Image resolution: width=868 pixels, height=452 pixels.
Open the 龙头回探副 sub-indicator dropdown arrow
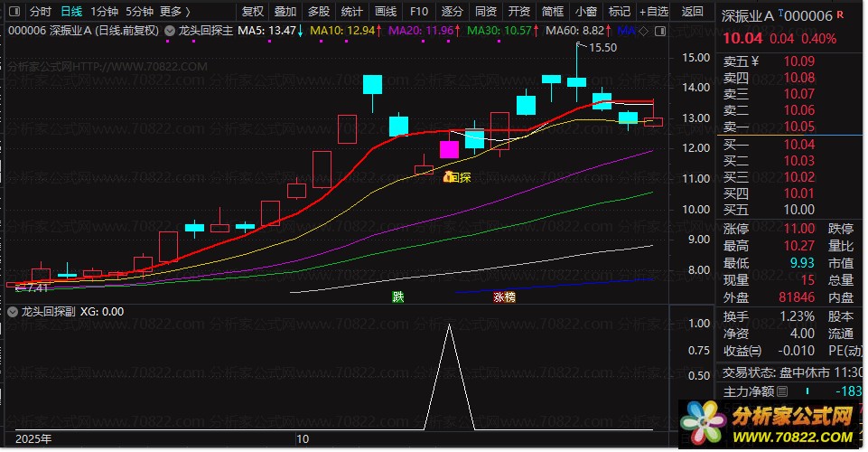(x=13, y=312)
